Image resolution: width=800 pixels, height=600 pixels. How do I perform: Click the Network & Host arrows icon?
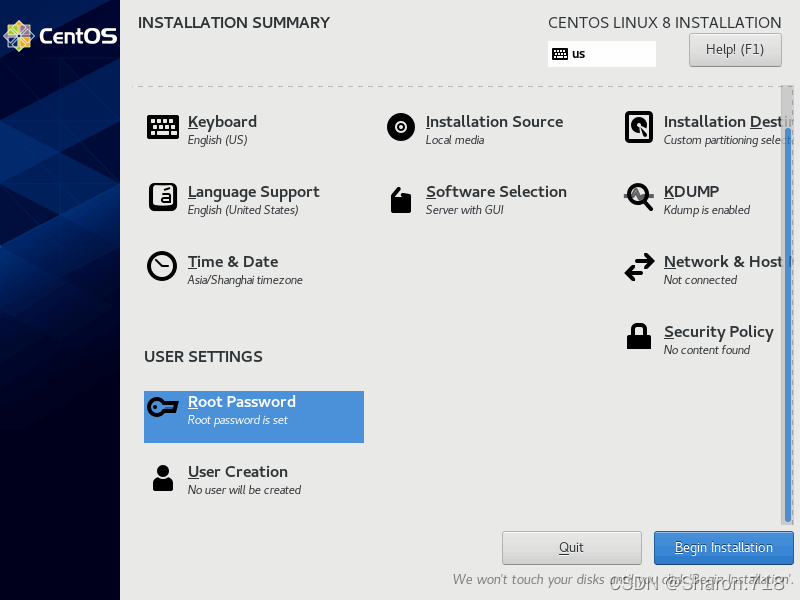(639, 267)
